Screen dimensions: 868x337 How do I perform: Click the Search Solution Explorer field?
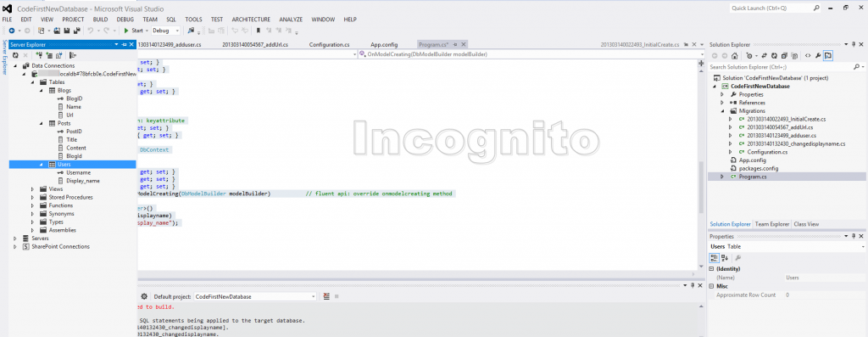click(782, 67)
